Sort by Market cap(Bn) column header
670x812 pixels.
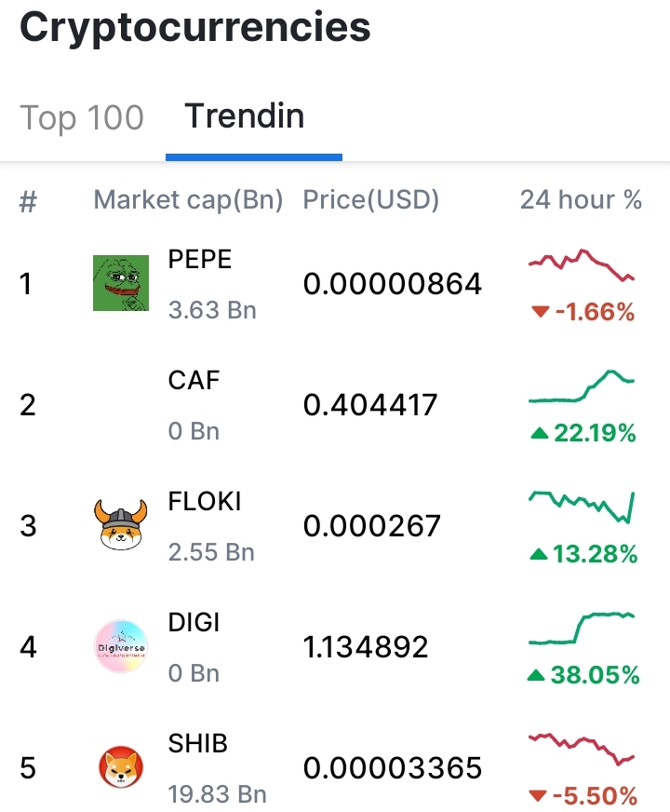[188, 199]
